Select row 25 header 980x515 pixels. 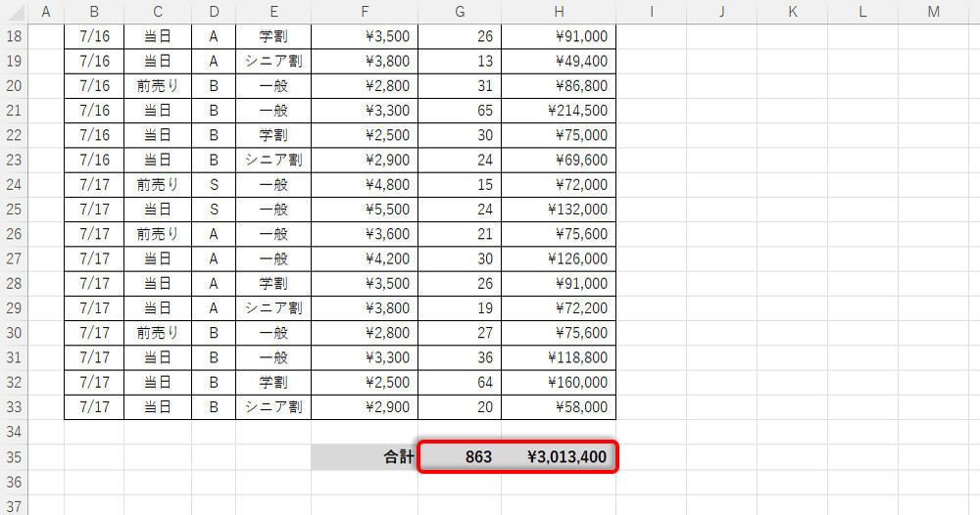14,210
